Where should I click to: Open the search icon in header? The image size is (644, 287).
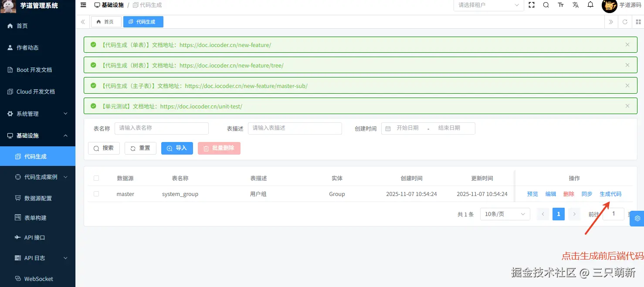546,5
